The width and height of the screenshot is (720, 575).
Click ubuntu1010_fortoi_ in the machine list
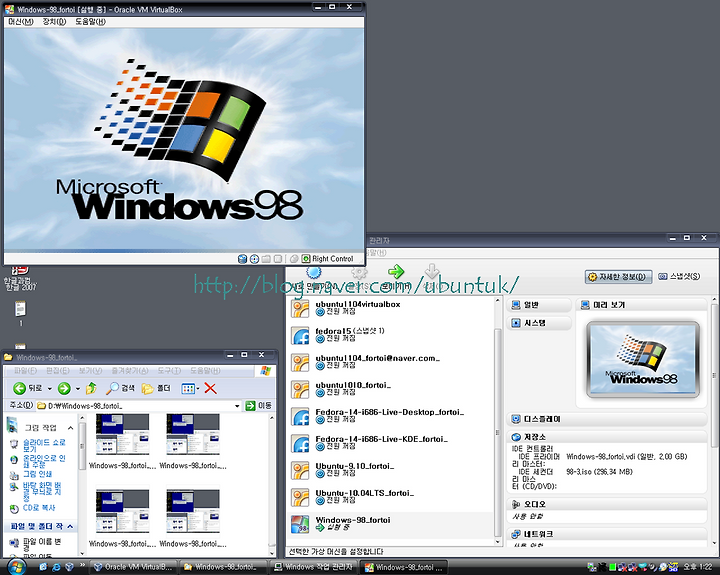pos(391,389)
